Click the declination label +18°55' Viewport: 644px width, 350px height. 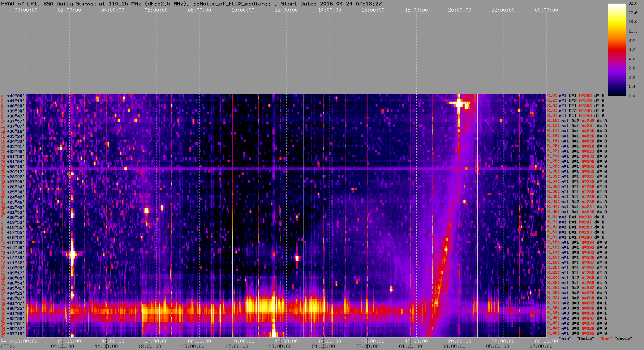tap(16, 227)
